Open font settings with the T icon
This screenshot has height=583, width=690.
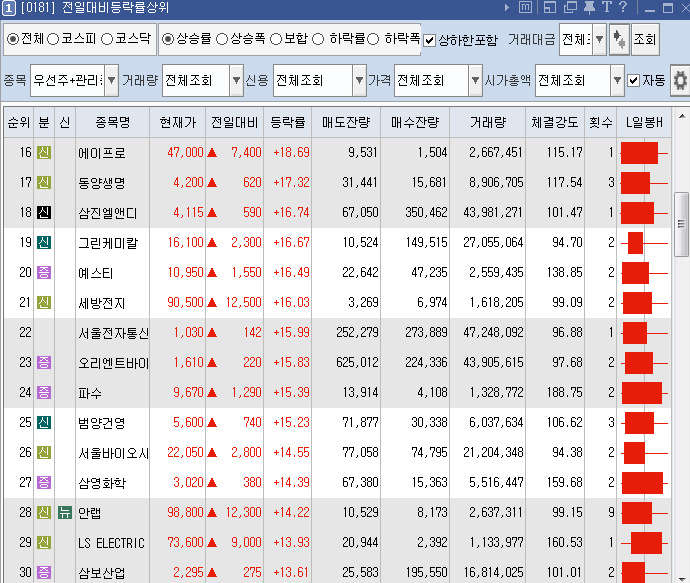pyautogui.click(x=607, y=7)
